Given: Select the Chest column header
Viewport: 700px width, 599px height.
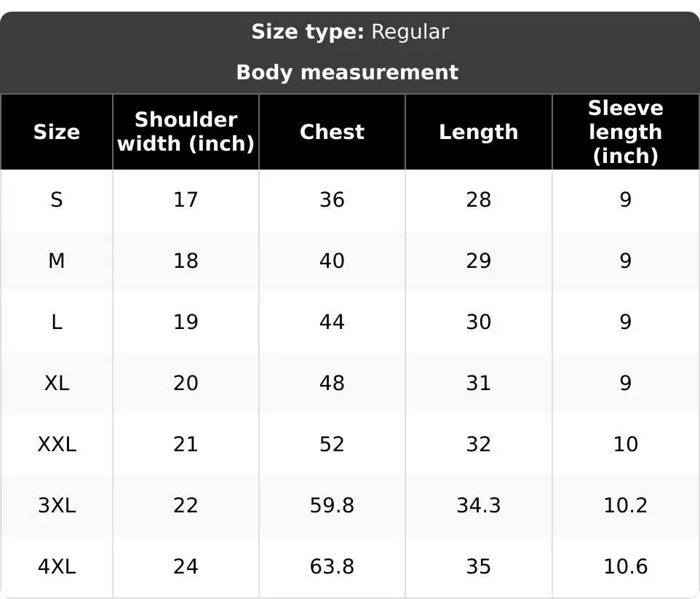Looking at the screenshot, I should click(x=332, y=132).
